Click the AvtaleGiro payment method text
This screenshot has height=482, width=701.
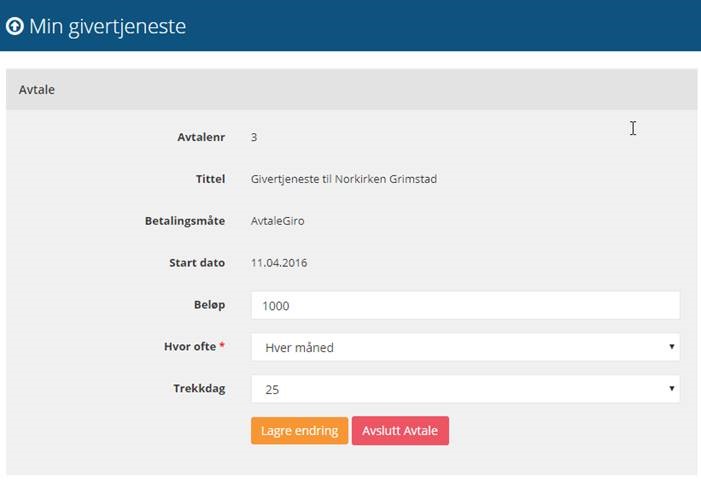[x=278, y=221]
